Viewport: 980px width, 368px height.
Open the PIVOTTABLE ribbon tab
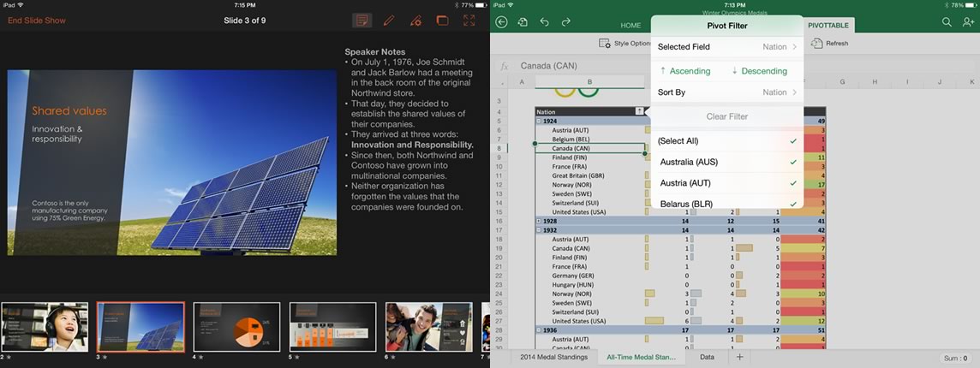(828, 25)
